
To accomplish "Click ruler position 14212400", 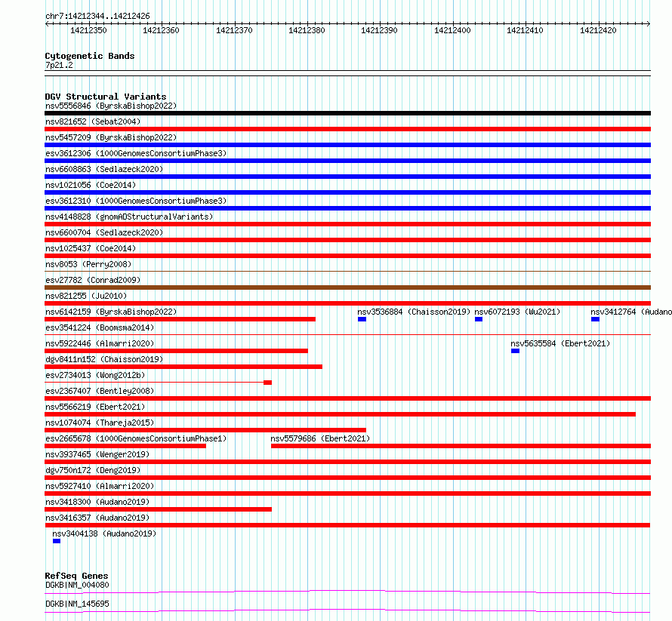I will (452, 30).
